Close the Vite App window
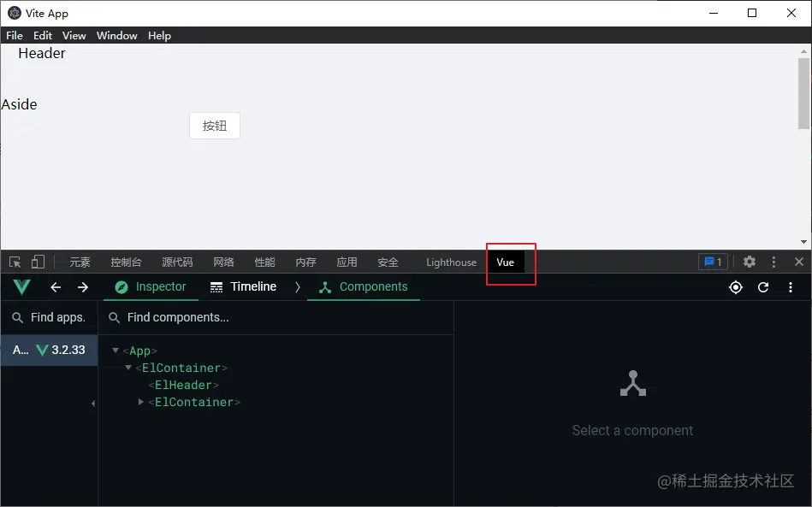This screenshot has height=507, width=812. (791, 13)
